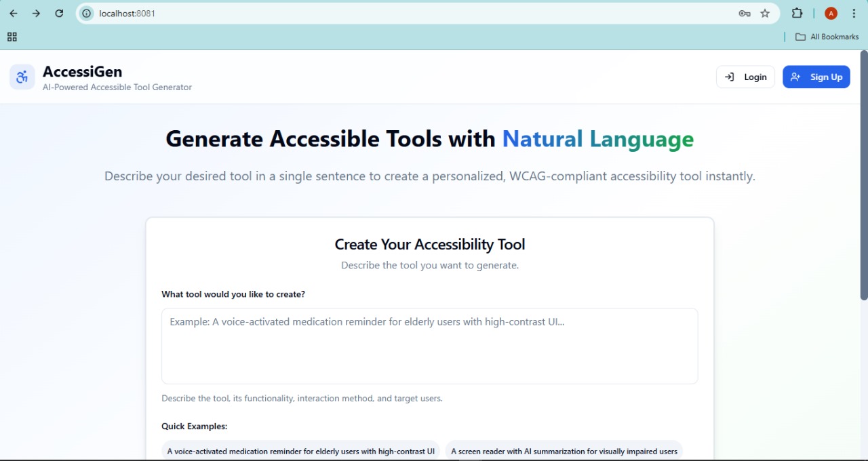Bookmark this page with star icon

coord(765,14)
